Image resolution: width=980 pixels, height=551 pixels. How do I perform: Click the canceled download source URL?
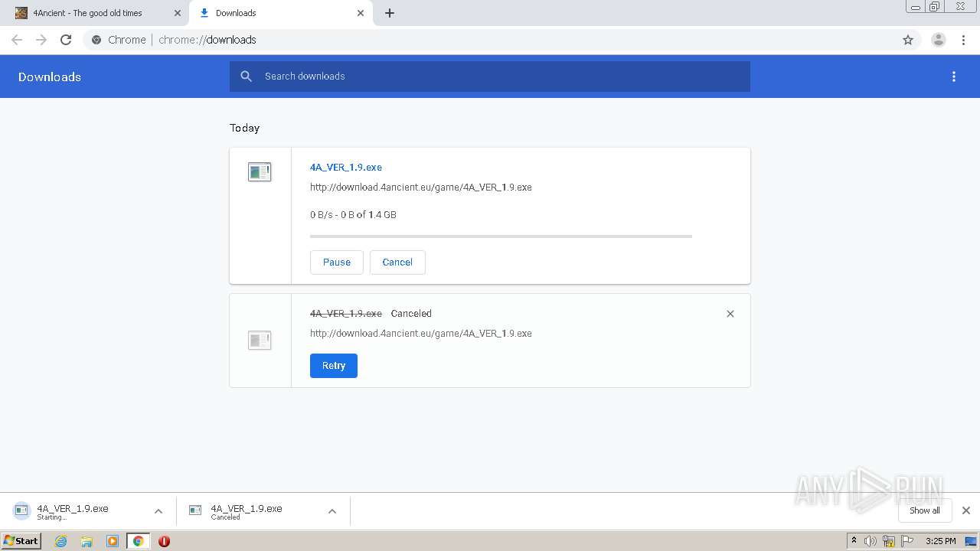point(421,333)
